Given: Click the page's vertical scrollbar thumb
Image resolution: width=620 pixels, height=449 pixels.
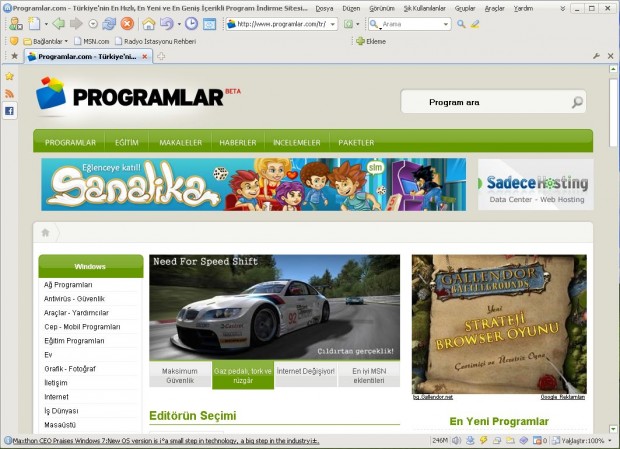Looking at the screenshot, I should [x=613, y=112].
